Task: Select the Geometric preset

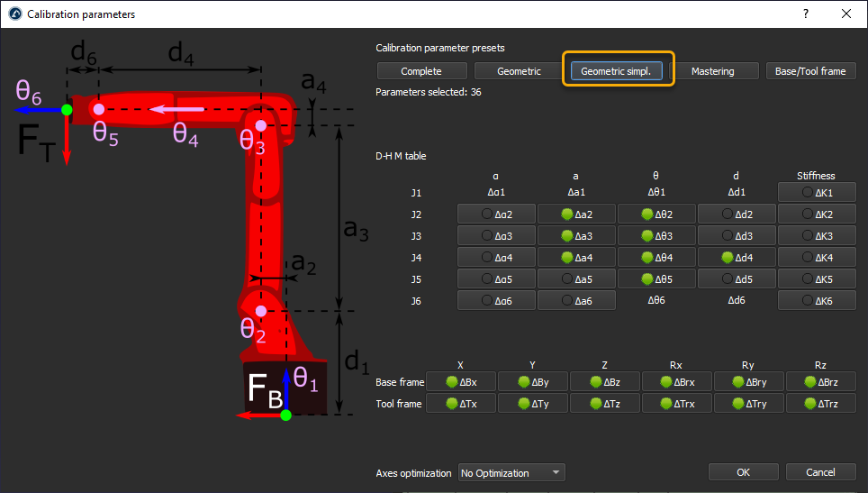Action: coord(519,71)
